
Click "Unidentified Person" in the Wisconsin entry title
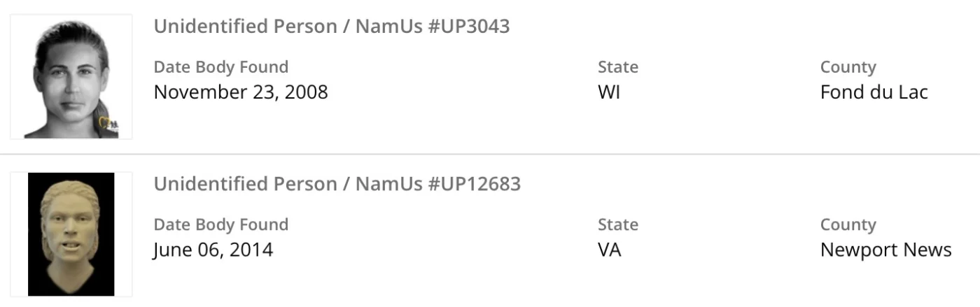click(x=245, y=27)
